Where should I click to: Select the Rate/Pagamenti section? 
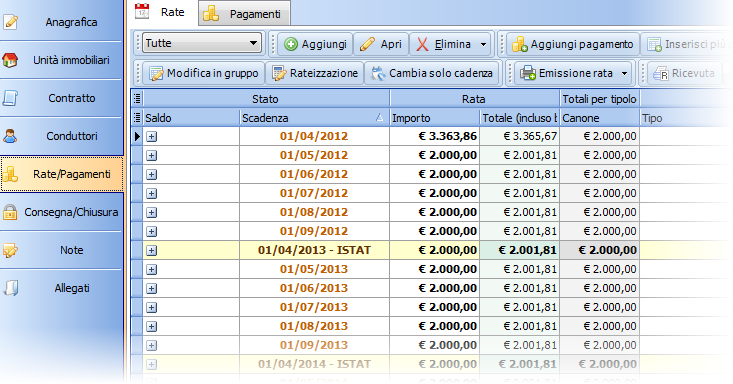61,174
